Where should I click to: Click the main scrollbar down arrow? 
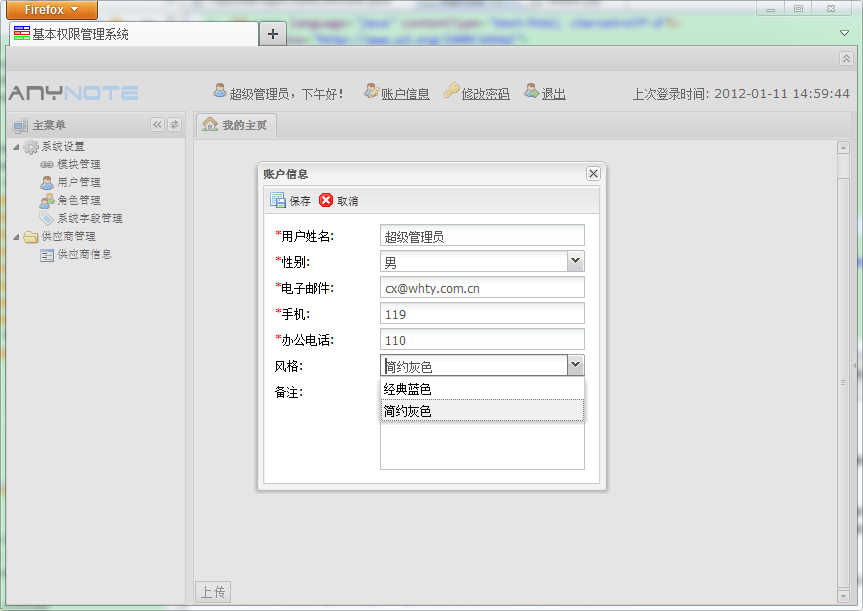843,596
